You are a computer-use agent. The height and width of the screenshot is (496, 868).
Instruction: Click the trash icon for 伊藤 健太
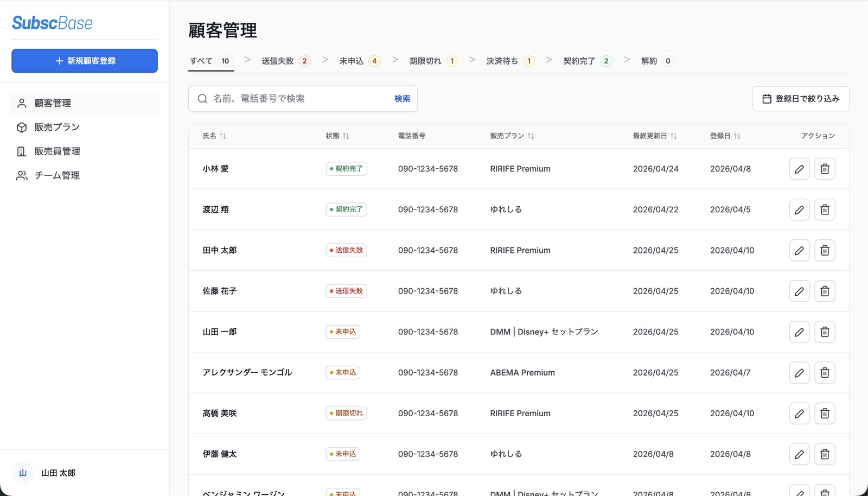[x=825, y=454]
